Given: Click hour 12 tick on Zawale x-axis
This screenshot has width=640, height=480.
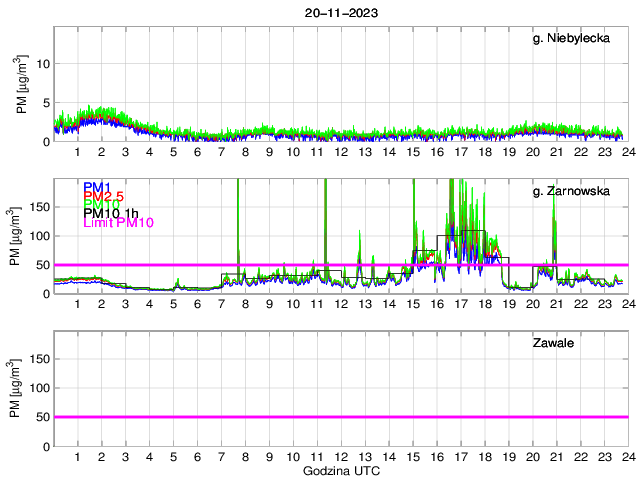Looking at the screenshot, I should click(340, 457).
